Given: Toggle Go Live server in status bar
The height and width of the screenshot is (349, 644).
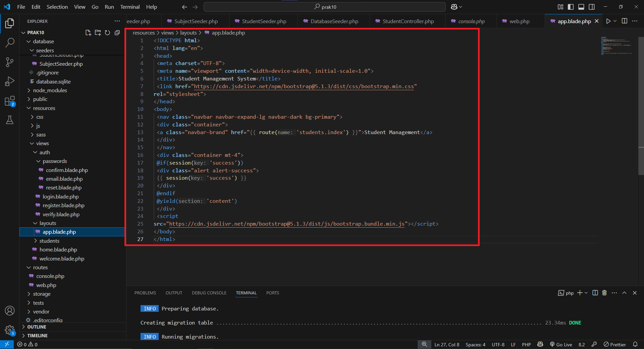Looking at the screenshot, I should coord(561,344).
